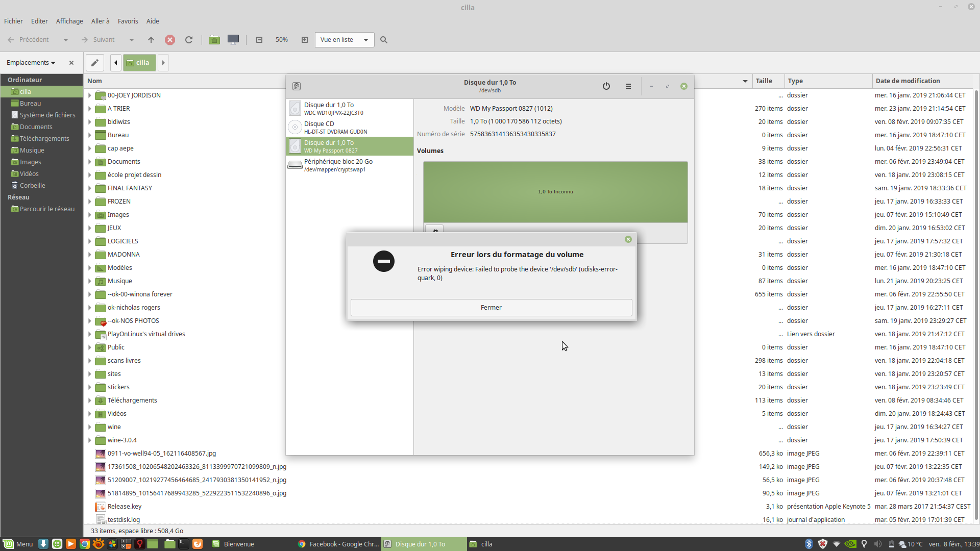Click the power off disk icon
The height and width of the screenshot is (551, 980).
click(606, 86)
